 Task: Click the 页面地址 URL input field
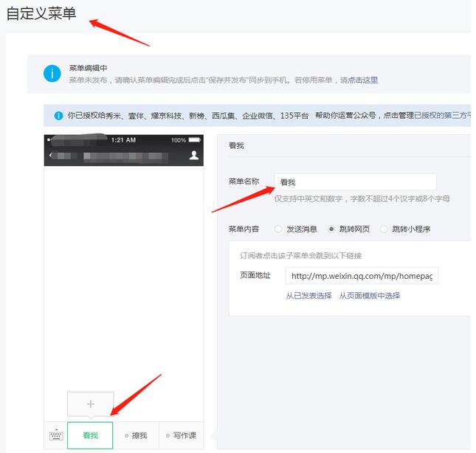[362, 275]
